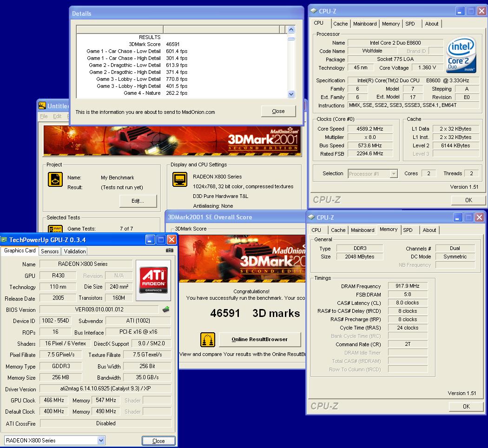
Task: Click the 3DMark2001 banner in main window
Action: point(172,140)
